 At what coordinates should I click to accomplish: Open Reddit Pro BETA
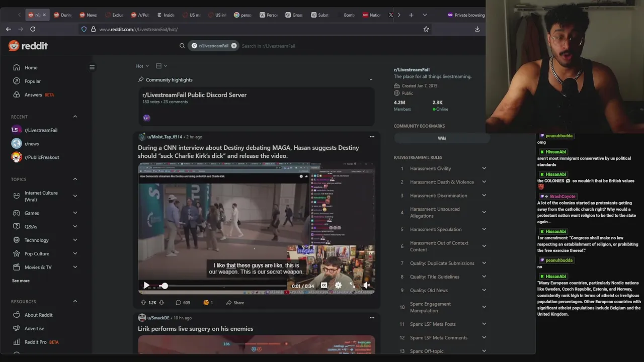coord(41,342)
